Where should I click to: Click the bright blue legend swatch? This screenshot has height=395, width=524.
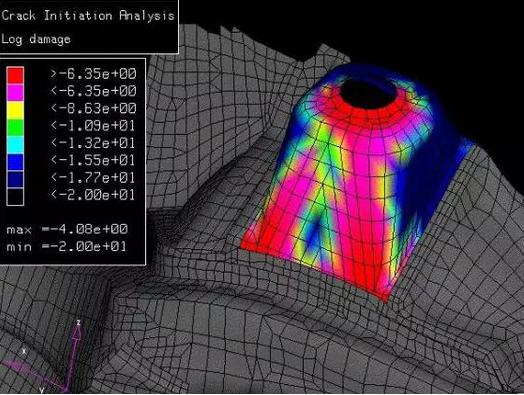point(15,162)
